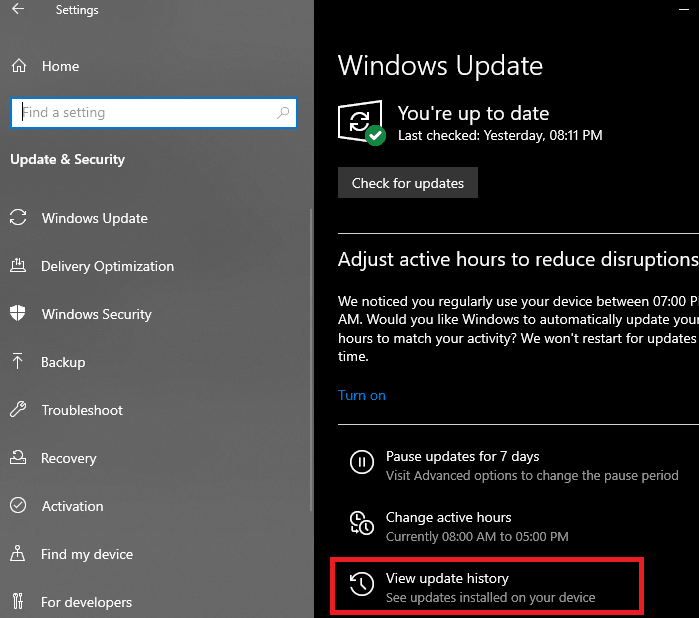Open the Home icon in sidebar
Screen dimensions: 699x618
[x=19, y=66]
